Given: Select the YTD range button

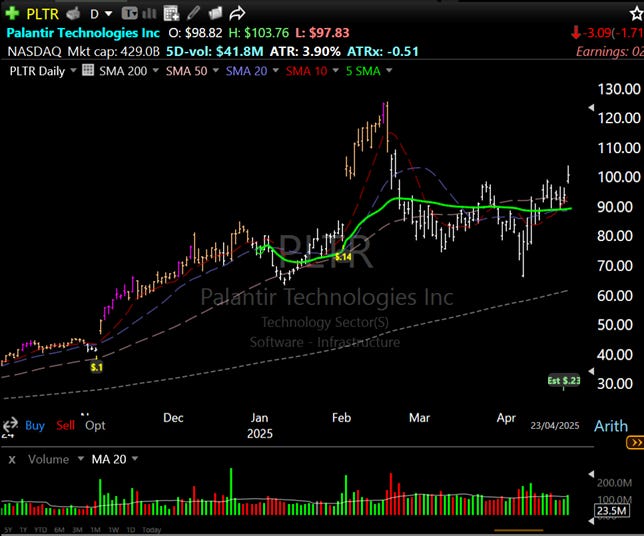Looking at the screenshot, I should tap(40, 530).
